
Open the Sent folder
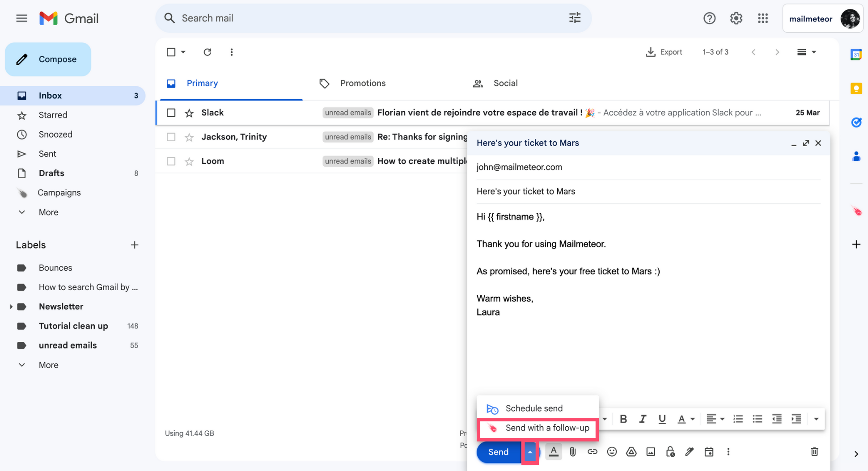47,154
